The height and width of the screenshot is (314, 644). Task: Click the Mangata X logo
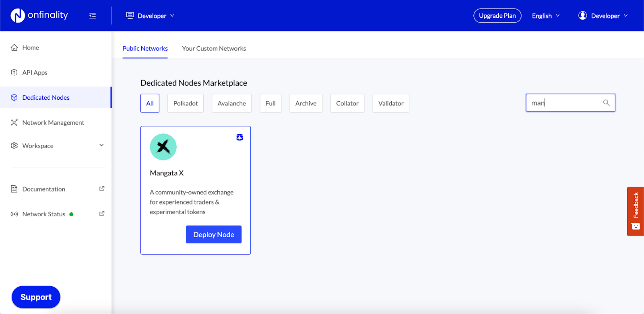(163, 147)
